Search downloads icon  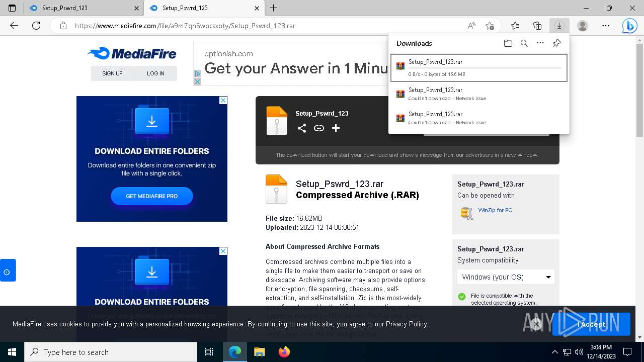coord(524,43)
